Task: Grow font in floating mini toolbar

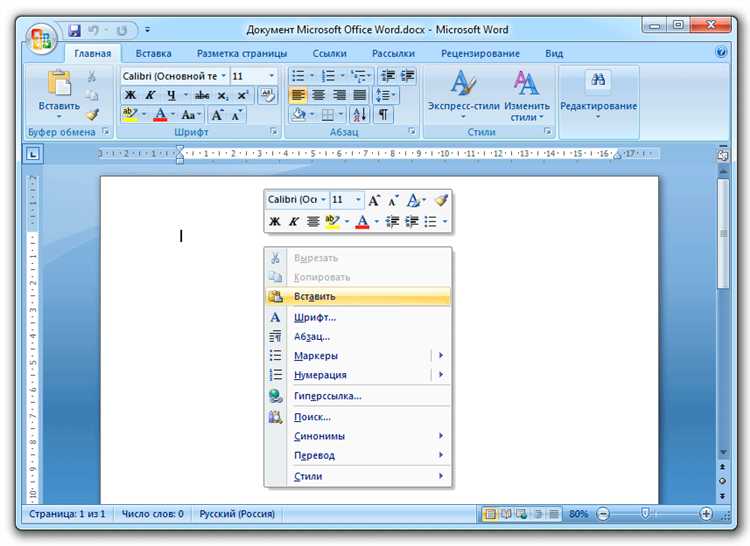Action: [x=374, y=200]
